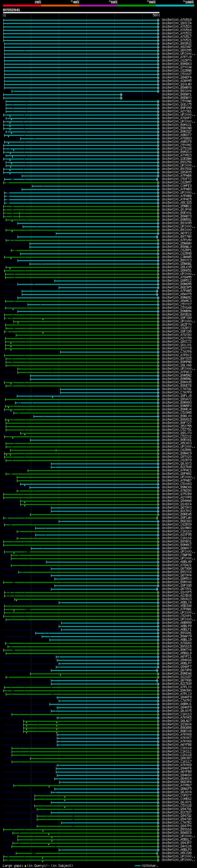Open the UniRef100_Q7XTT9 entry
The height and width of the screenshot is (868, 197).
(177, 349)
